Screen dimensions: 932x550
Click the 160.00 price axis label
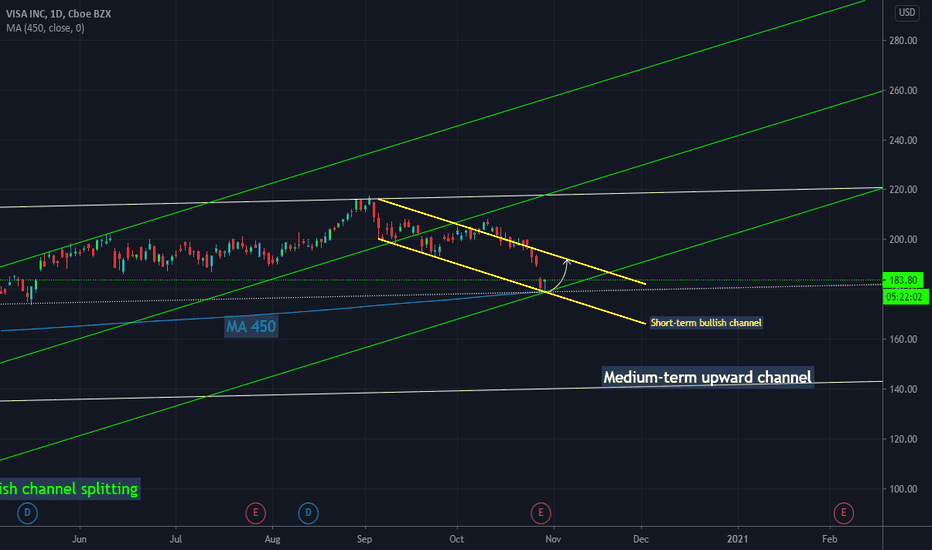pyautogui.click(x=903, y=340)
